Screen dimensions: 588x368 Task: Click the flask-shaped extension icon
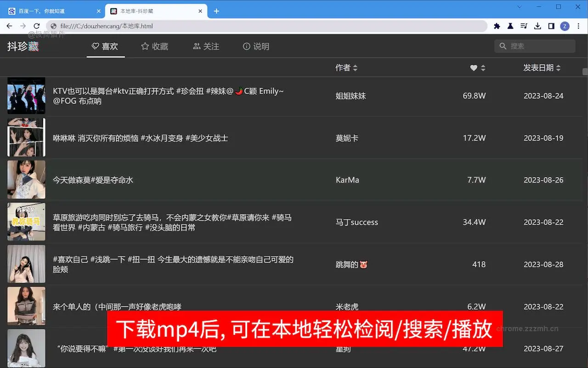point(510,26)
